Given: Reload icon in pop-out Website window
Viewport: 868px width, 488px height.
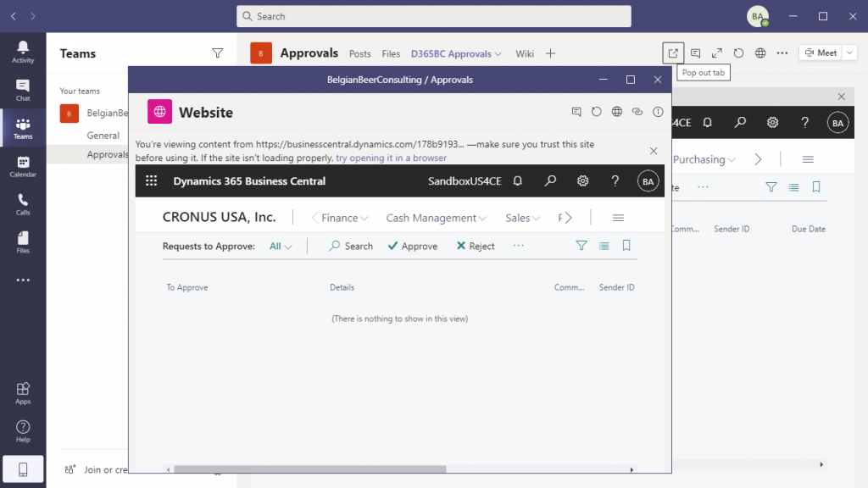Looking at the screenshot, I should click(x=596, y=112).
